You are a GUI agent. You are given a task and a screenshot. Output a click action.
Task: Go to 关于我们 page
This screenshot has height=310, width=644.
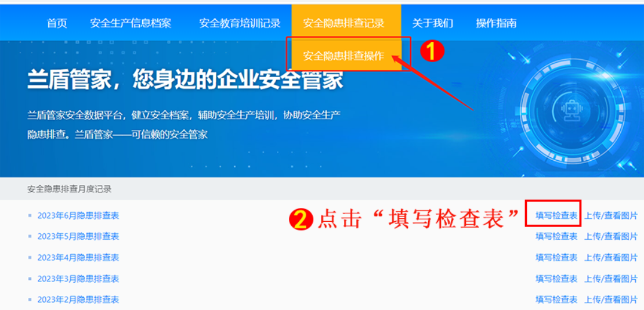coord(432,23)
